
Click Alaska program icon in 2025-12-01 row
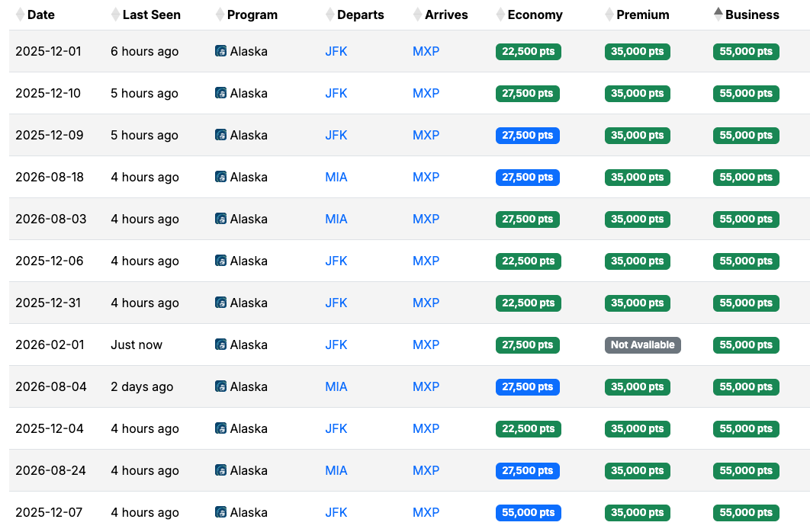(x=220, y=51)
